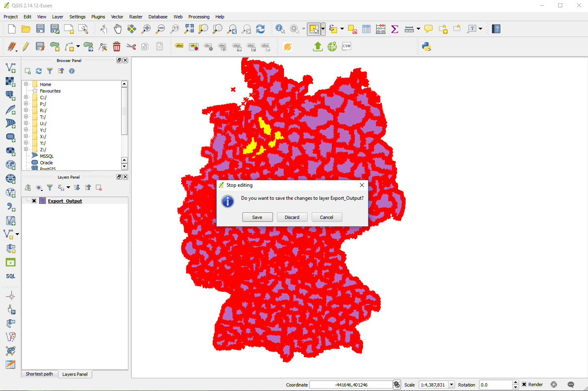
Task: Click the New Project icon
Action: point(12,29)
